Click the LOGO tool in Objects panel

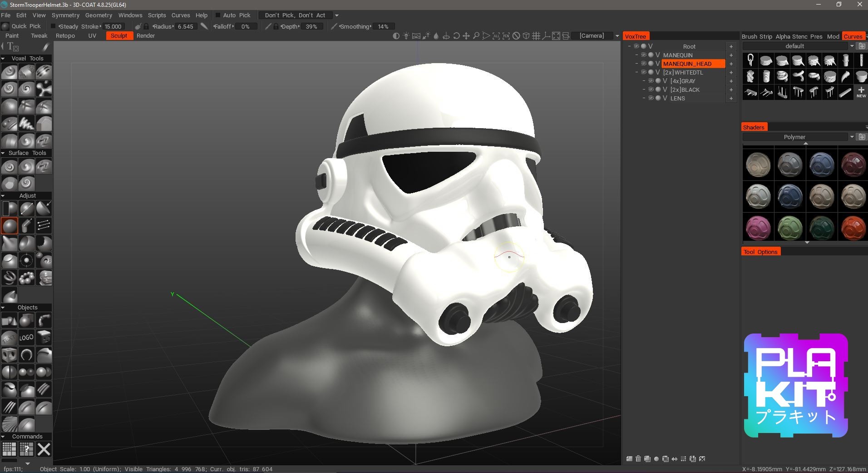[x=26, y=338]
